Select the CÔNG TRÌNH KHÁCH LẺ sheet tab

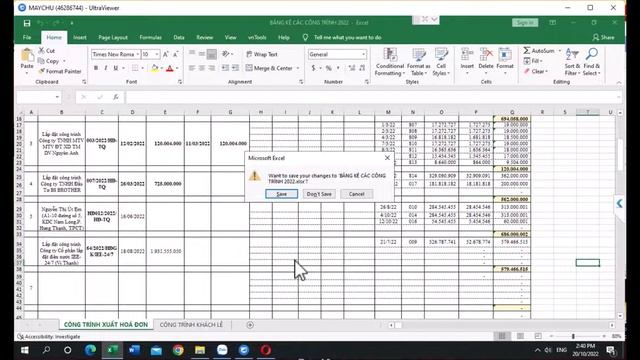click(x=191, y=324)
